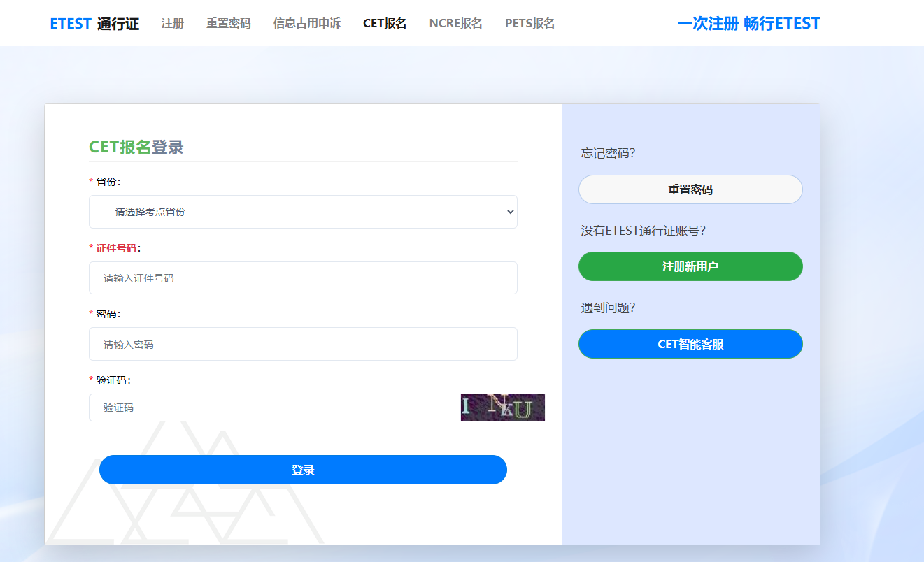Image resolution: width=924 pixels, height=562 pixels.
Task: Switch to the CET报名 tab
Action: point(384,23)
